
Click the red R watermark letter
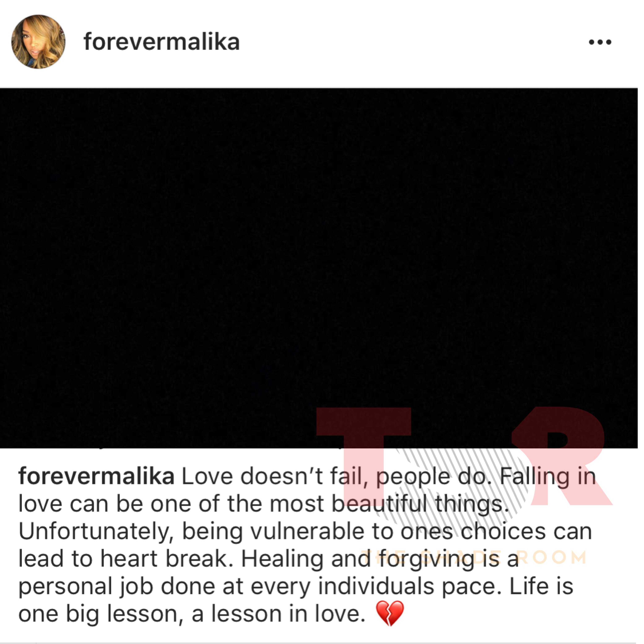pos(562,456)
